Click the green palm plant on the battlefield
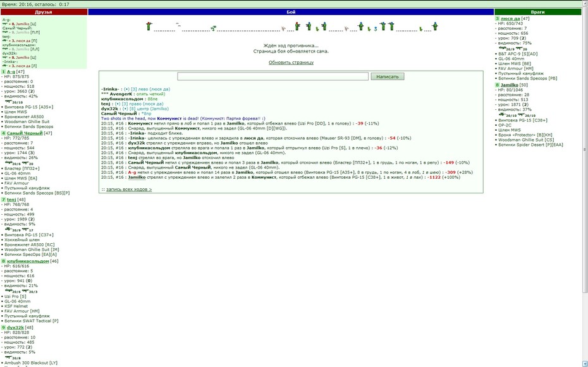Image resolution: width=588 pixels, height=367 pixels. [x=213, y=28]
